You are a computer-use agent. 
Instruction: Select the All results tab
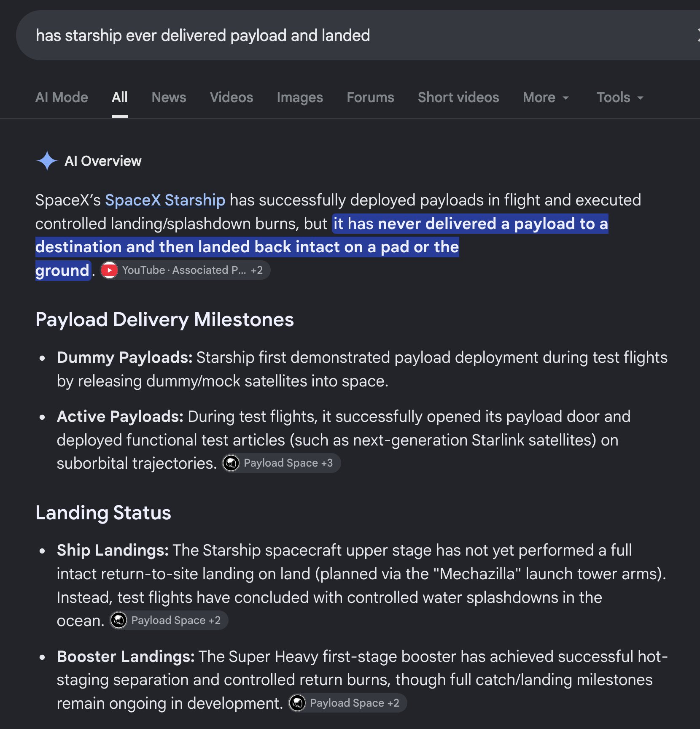click(x=120, y=97)
